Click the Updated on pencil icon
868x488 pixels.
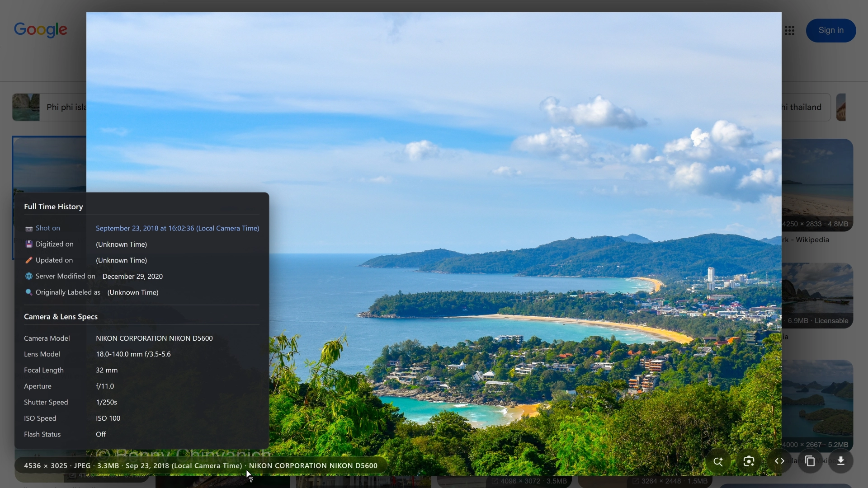[29, 260]
